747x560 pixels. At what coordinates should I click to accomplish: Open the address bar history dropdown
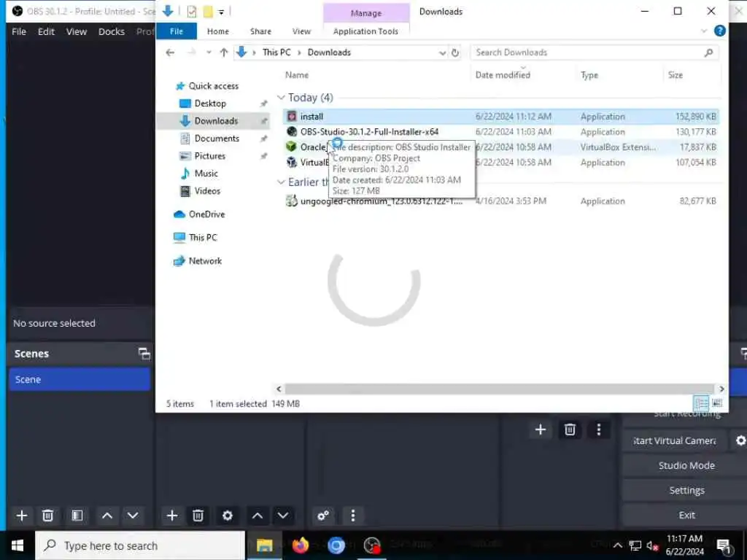[442, 52]
